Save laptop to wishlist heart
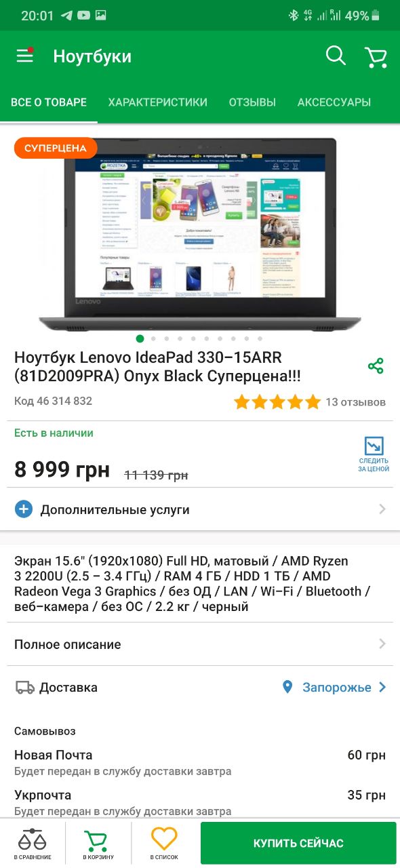Viewport: 400px width, 868px height. [x=164, y=844]
